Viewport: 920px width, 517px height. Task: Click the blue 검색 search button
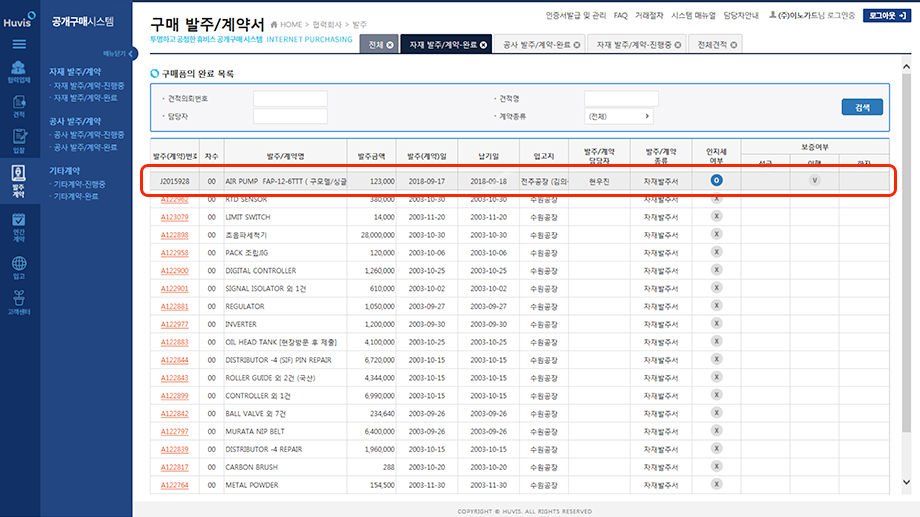coord(862,107)
